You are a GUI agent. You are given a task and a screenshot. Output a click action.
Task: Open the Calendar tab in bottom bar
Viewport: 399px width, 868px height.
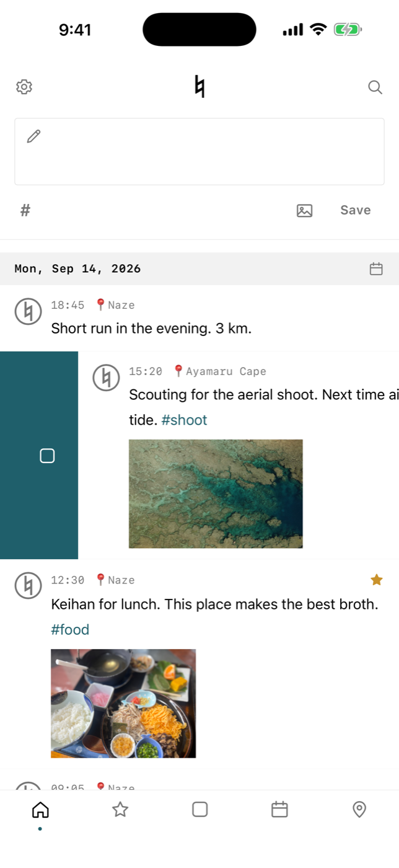click(279, 810)
